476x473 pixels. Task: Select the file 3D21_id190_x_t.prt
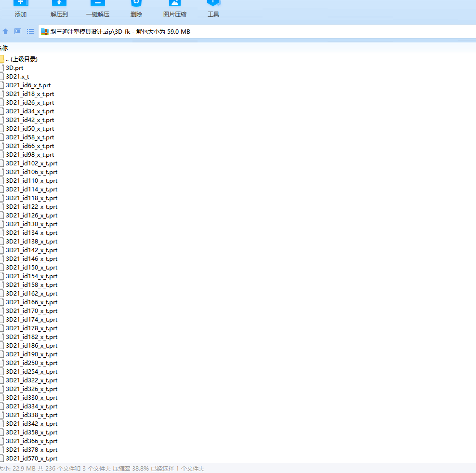pos(32,354)
